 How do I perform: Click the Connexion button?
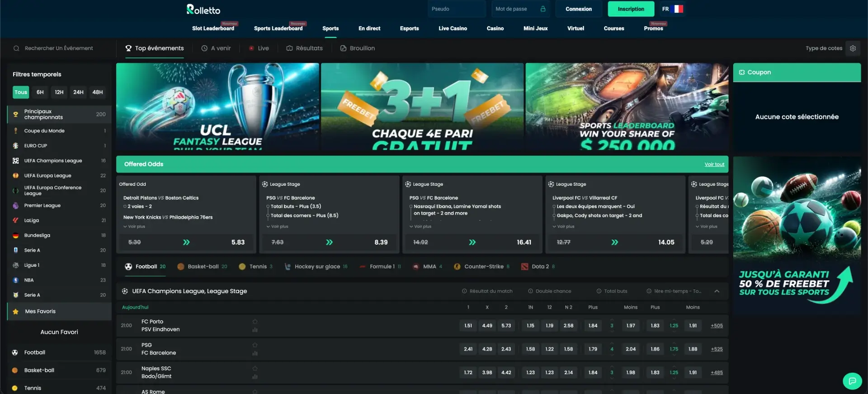579,9
